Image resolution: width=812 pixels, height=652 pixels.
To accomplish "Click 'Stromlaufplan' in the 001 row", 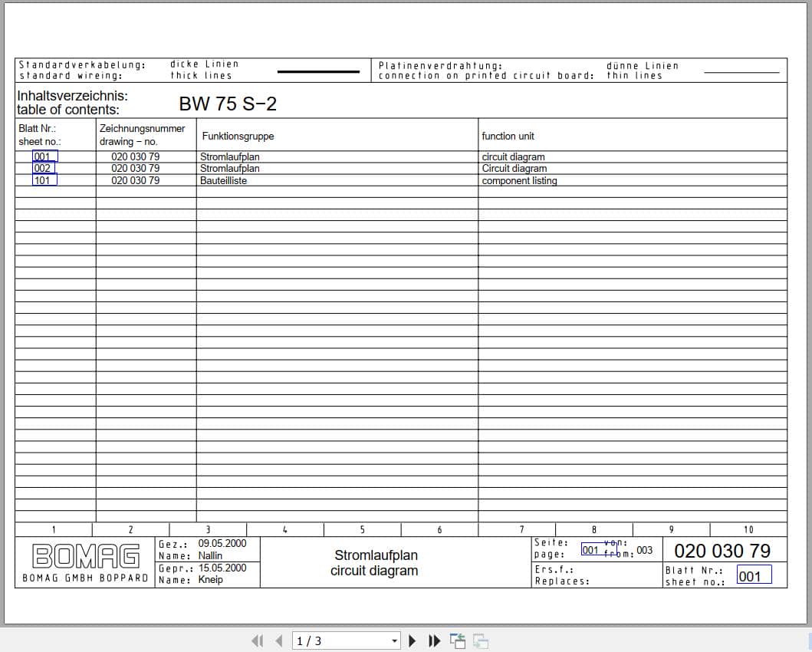I will tap(229, 157).
